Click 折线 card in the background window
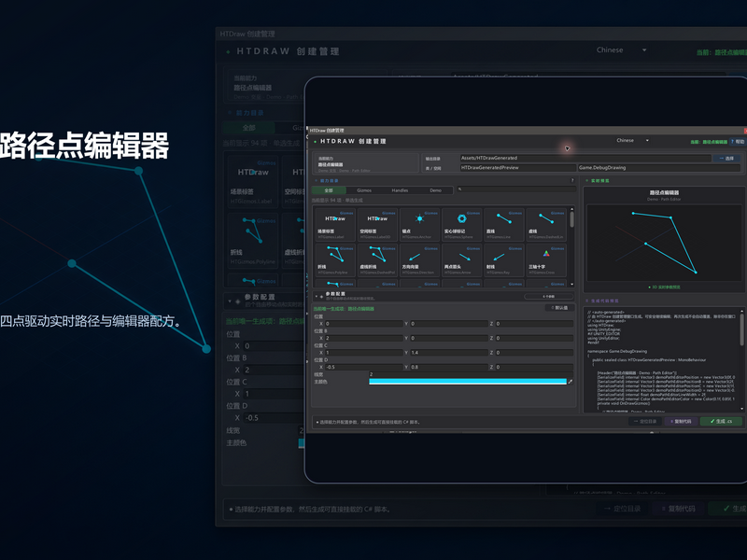Image resolution: width=747 pixels, height=560 pixels. pos(253,242)
